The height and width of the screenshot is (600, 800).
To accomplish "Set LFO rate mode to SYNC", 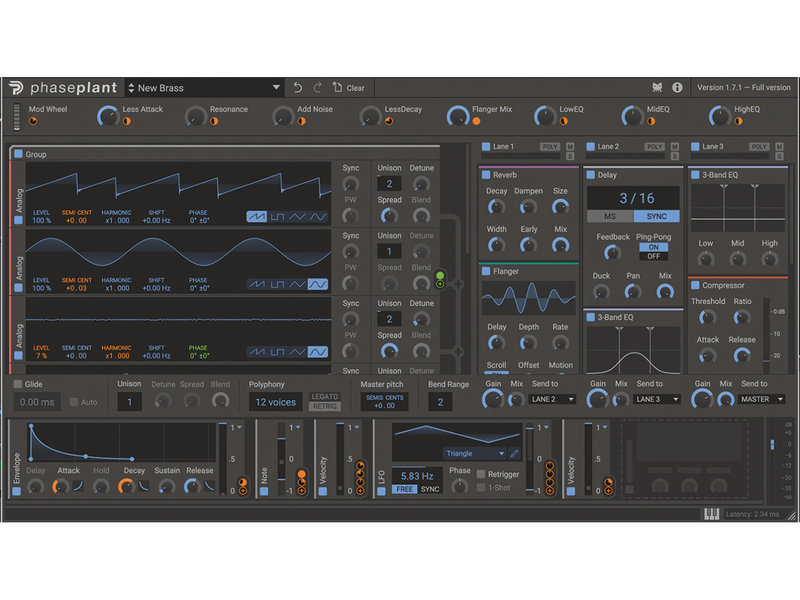I will pos(430,489).
